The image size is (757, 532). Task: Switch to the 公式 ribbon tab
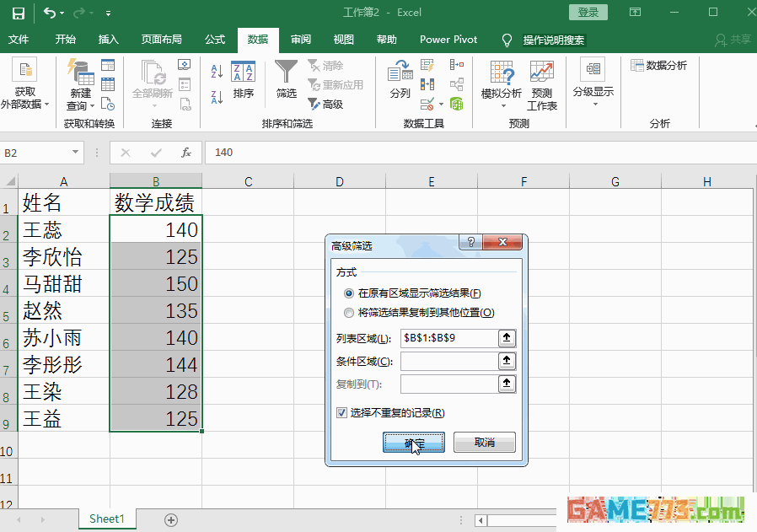pos(215,40)
